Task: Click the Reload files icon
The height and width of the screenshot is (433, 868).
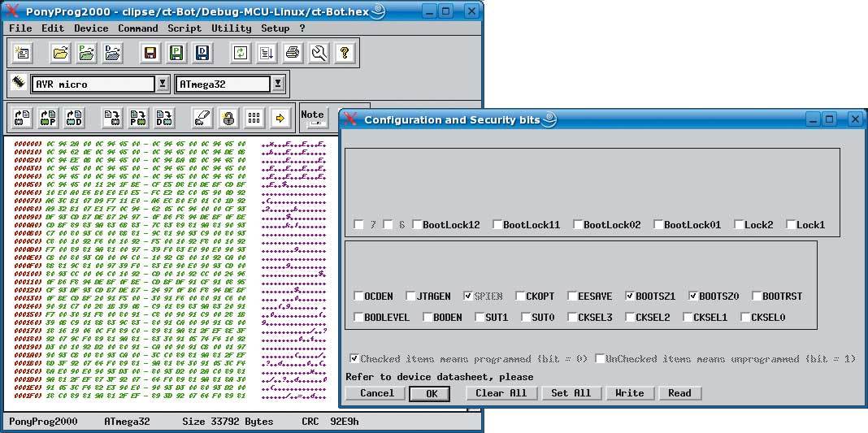Action: click(x=241, y=54)
